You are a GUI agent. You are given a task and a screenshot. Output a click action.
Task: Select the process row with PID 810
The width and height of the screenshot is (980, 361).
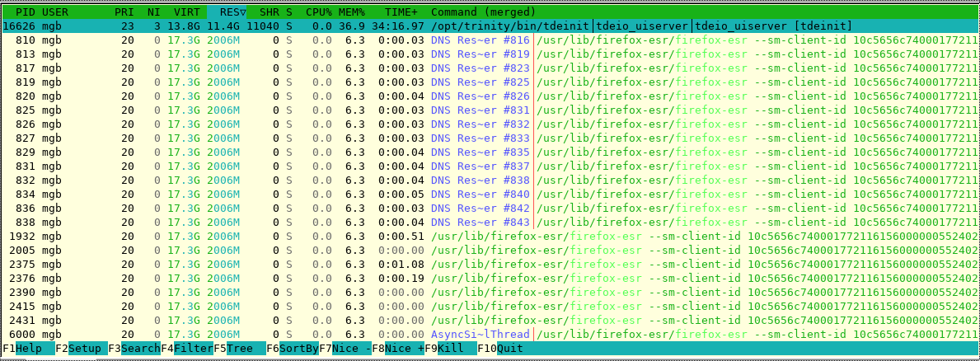click(x=490, y=40)
